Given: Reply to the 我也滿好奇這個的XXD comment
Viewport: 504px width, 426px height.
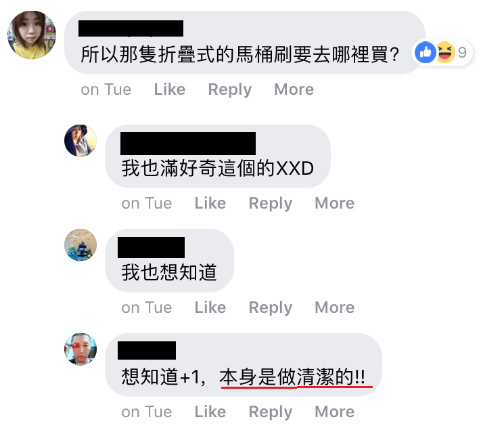Looking at the screenshot, I should [x=271, y=204].
